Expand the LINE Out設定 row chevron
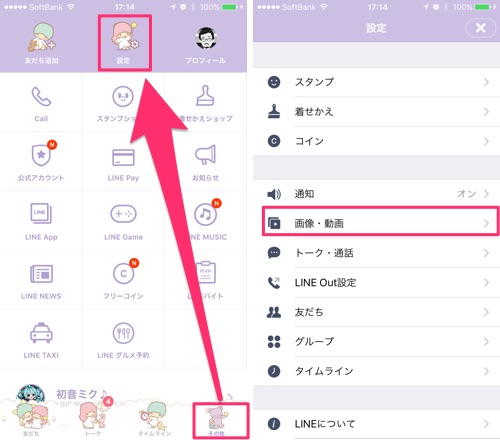Image resolution: width=500 pixels, height=440 pixels. tap(486, 283)
